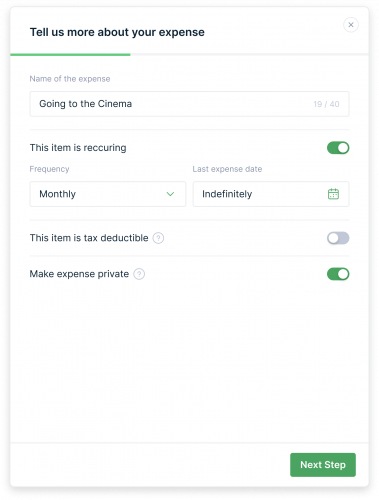
Task: Open the Last expense date picker field
Action: click(x=271, y=194)
